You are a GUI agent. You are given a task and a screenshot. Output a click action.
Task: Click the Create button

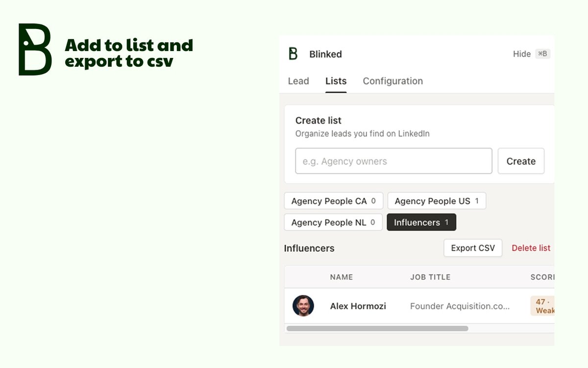coord(521,161)
